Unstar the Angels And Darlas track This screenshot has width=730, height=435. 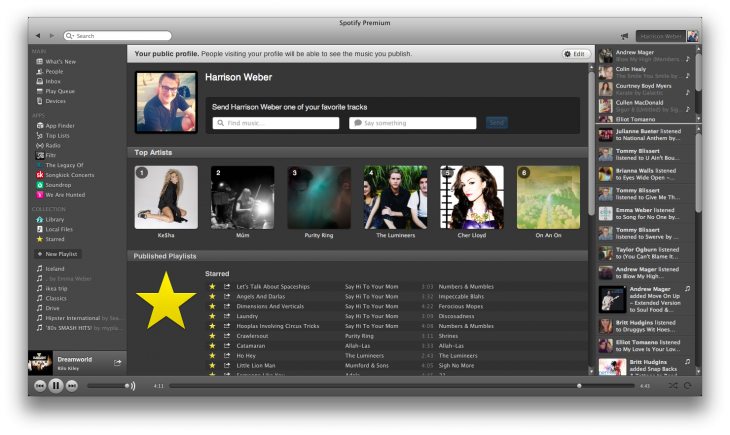(x=212, y=296)
